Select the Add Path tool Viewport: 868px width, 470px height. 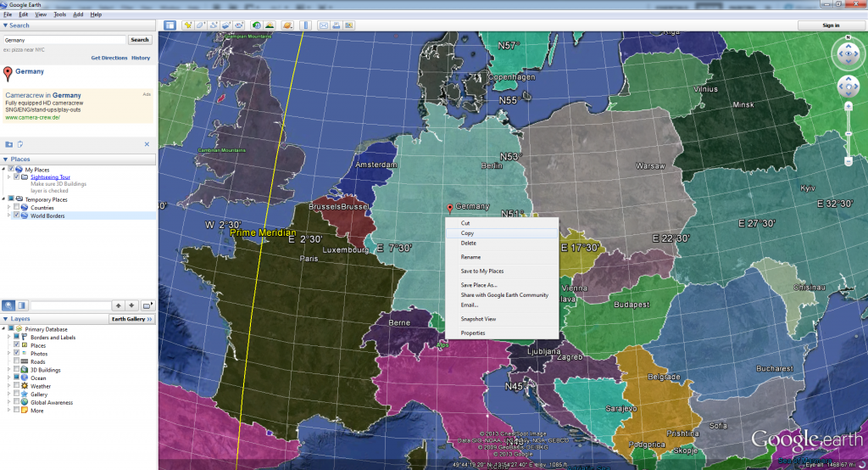214,25
